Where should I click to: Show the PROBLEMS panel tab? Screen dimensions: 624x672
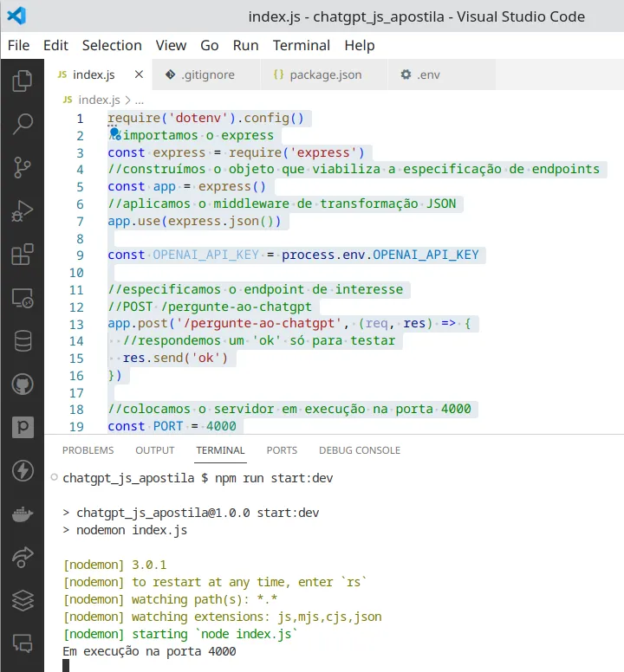(x=88, y=450)
